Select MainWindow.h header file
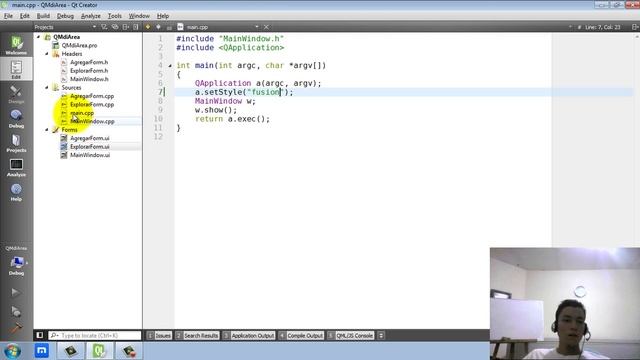The image size is (640, 360). point(89,79)
